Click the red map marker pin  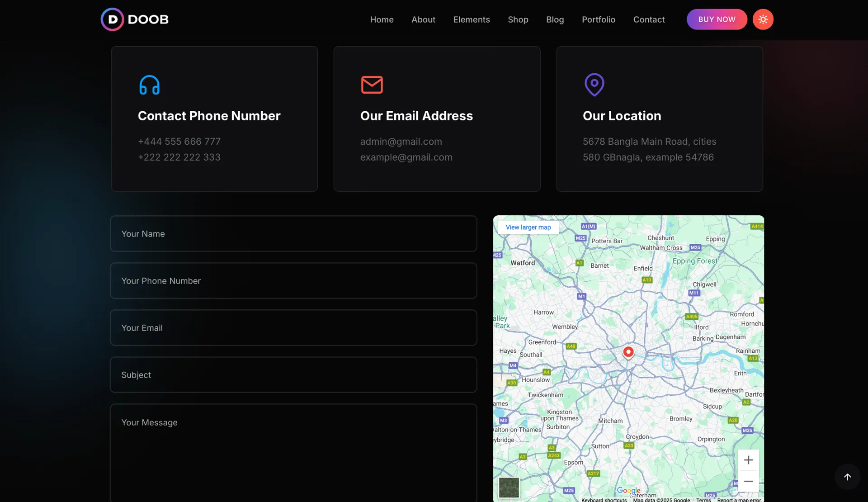pos(628,352)
